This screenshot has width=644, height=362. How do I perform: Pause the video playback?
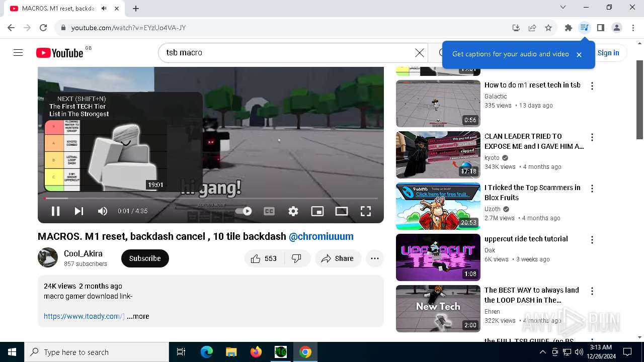pyautogui.click(x=56, y=211)
